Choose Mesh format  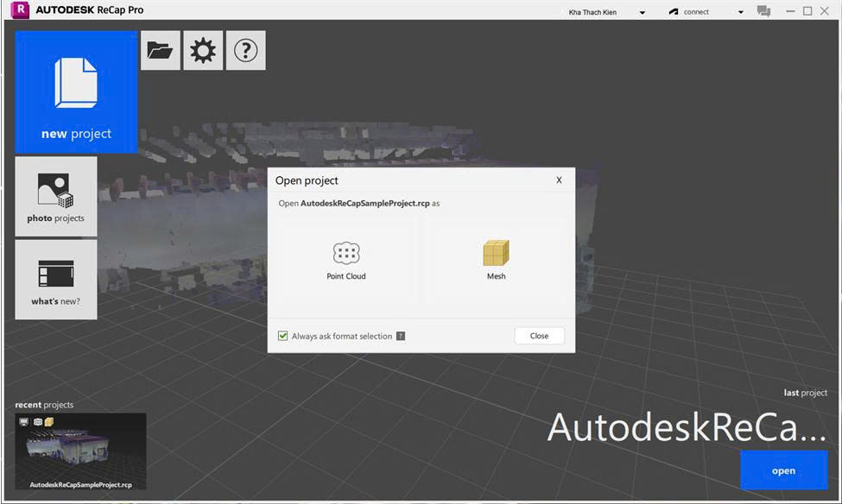pos(497,261)
